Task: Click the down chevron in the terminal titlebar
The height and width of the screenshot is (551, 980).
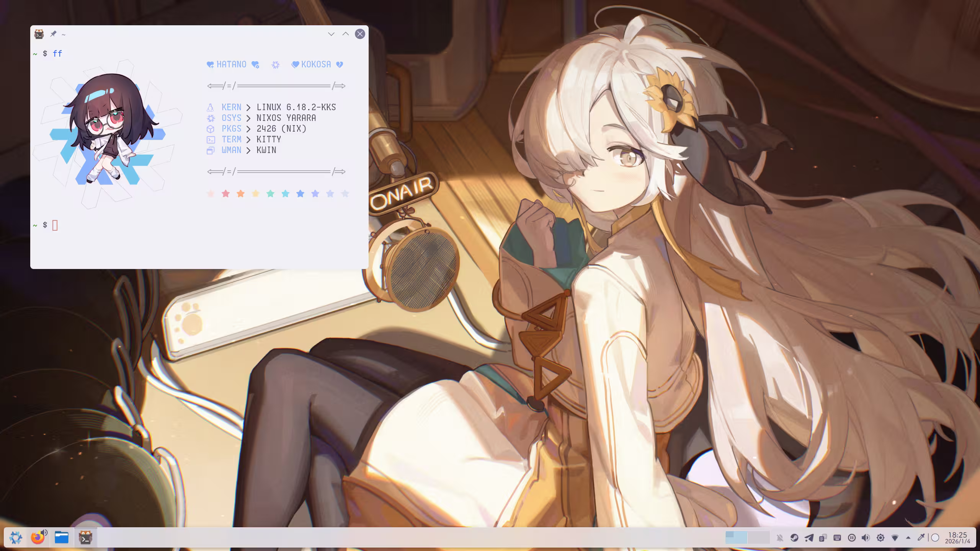Action: pos(331,34)
